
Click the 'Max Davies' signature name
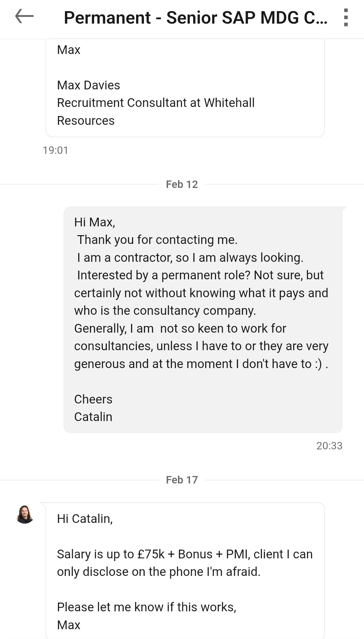coord(88,85)
